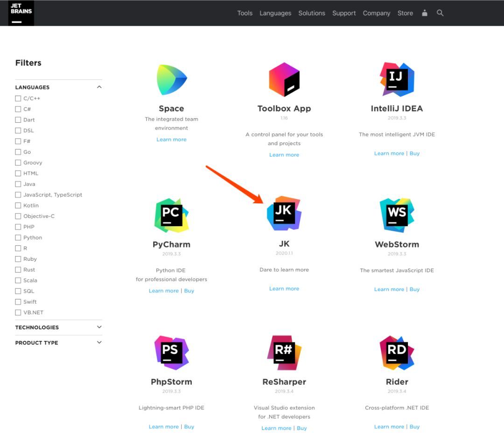504x437 pixels.
Task: Click the Toolbox App cube icon
Action: 284,80
